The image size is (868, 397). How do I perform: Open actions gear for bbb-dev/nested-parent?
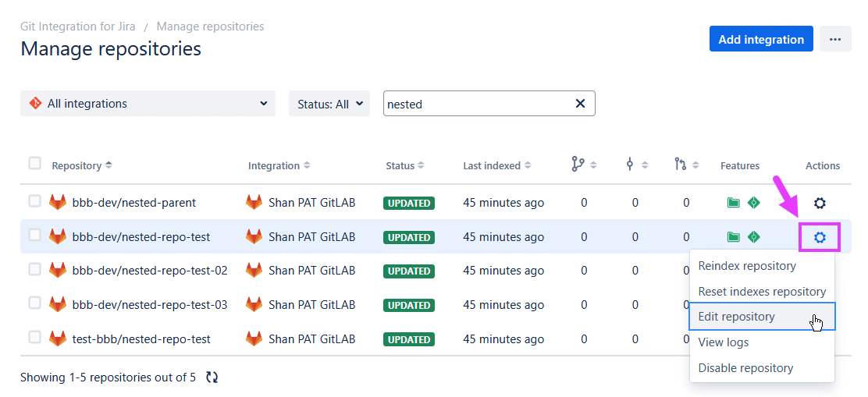(819, 203)
